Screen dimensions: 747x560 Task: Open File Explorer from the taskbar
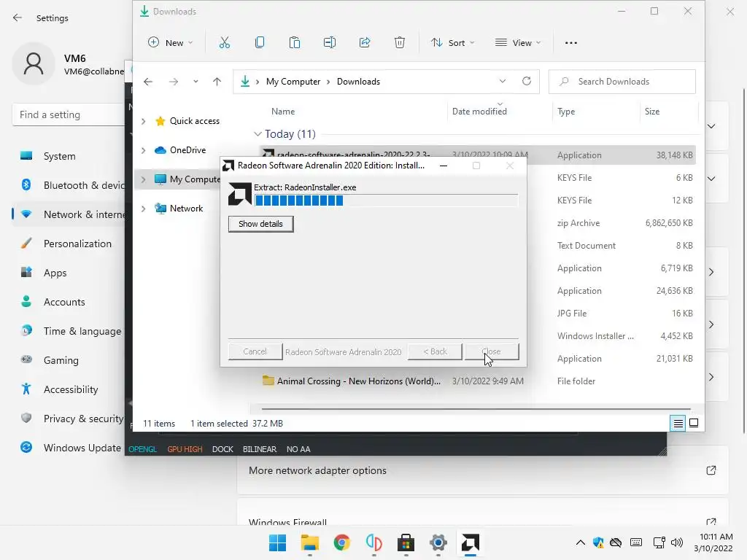point(309,542)
